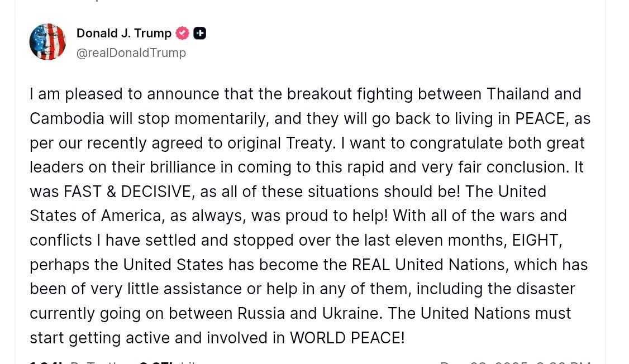629x364 pixels.
Task: Click the pink verified checkmark badge
Action: [x=182, y=33]
